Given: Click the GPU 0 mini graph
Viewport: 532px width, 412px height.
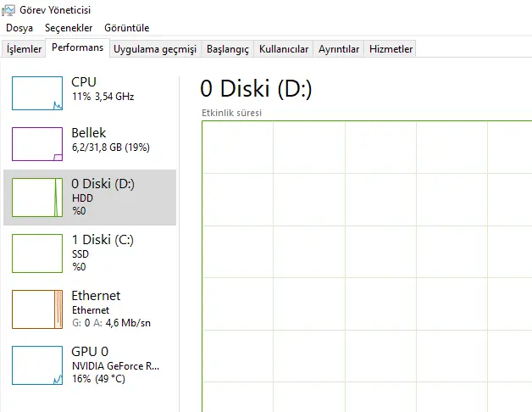Looking at the screenshot, I should pos(37,365).
